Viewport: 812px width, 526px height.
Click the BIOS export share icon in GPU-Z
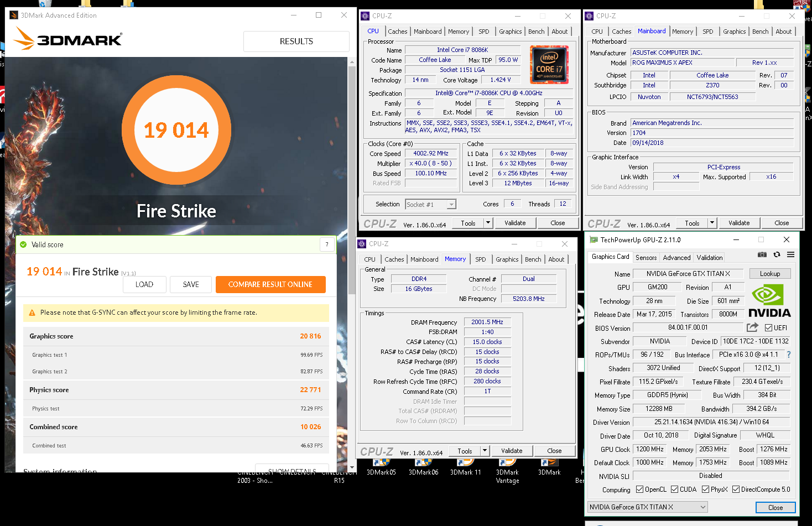[752, 327]
